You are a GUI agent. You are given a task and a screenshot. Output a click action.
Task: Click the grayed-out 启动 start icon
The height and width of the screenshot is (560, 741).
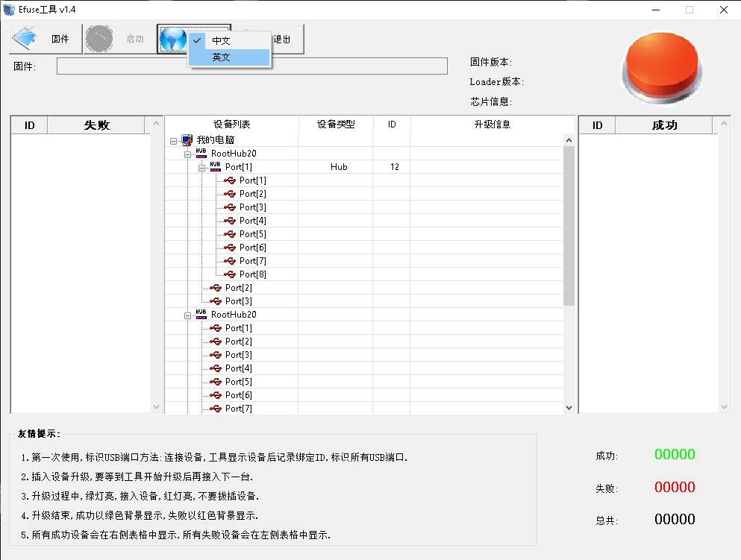99,38
